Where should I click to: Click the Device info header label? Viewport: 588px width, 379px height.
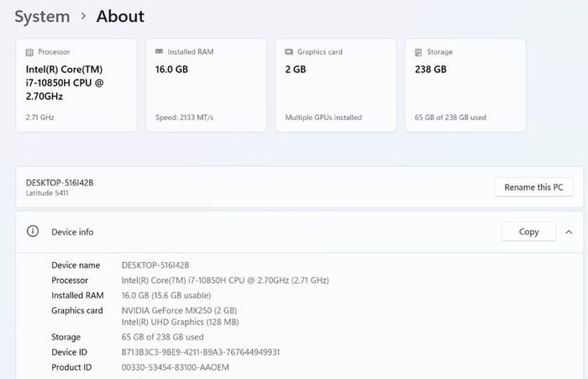point(72,232)
